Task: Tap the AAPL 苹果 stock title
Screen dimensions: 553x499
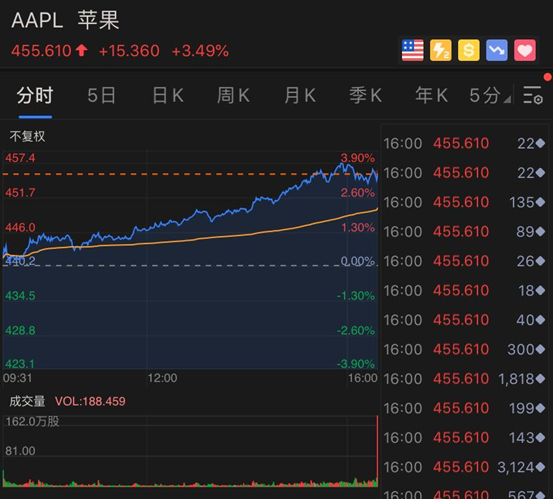Action: [x=65, y=20]
